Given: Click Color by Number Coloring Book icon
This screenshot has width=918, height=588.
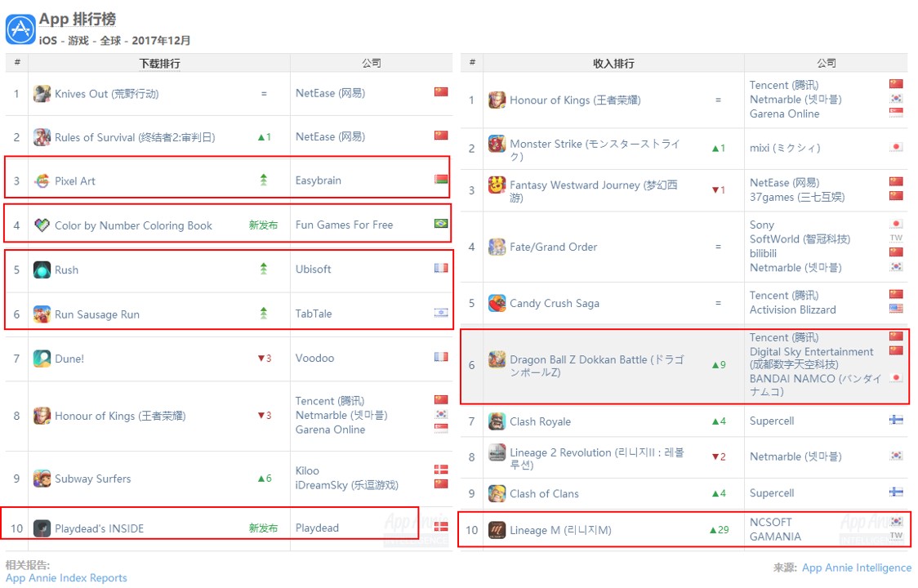Looking at the screenshot, I should click(42, 225).
